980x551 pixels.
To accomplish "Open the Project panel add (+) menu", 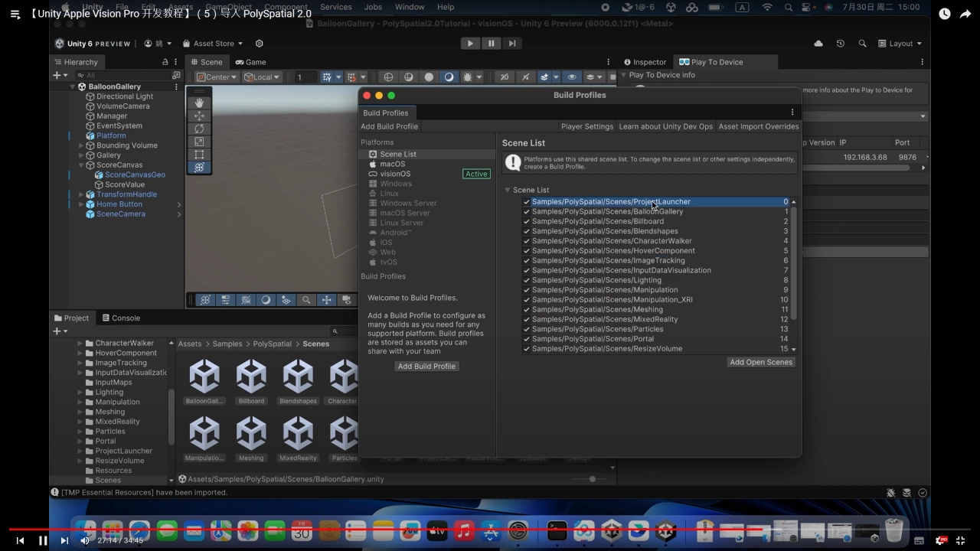I will pos(60,331).
